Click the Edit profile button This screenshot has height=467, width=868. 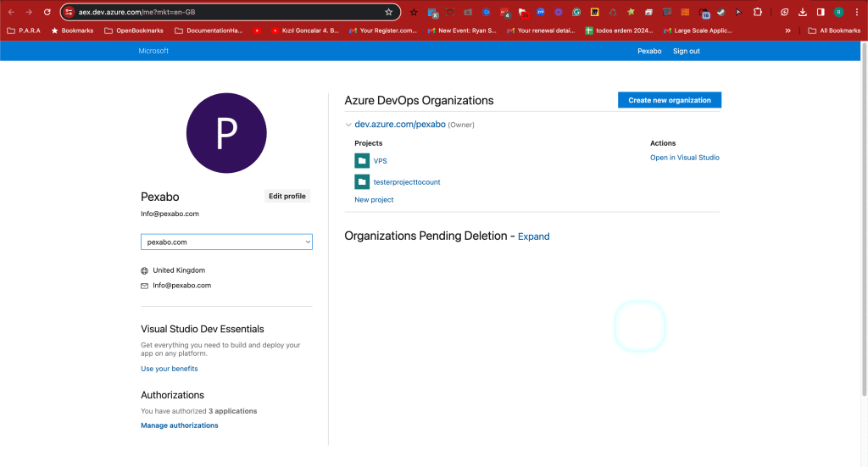click(x=287, y=196)
